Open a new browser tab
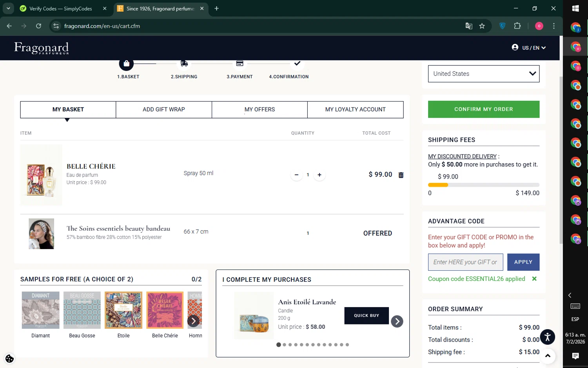The width and height of the screenshot is (588, 368). coord(216,9)
